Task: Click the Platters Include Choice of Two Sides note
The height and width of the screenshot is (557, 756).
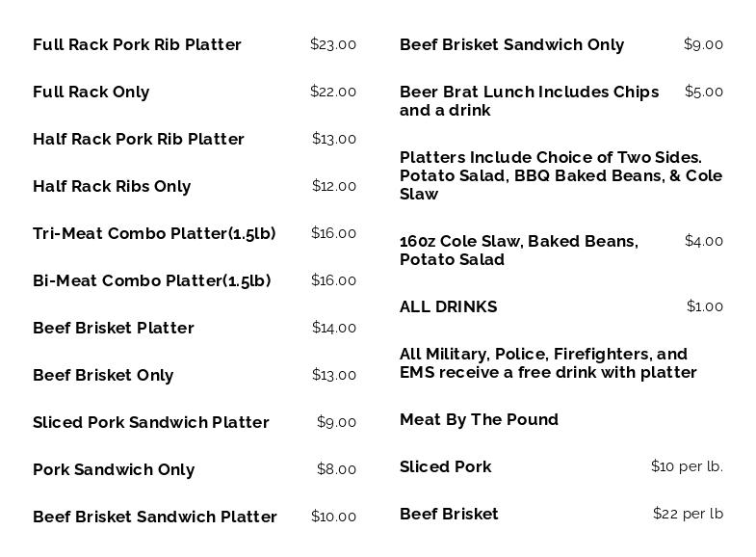Action: [560, 175]
